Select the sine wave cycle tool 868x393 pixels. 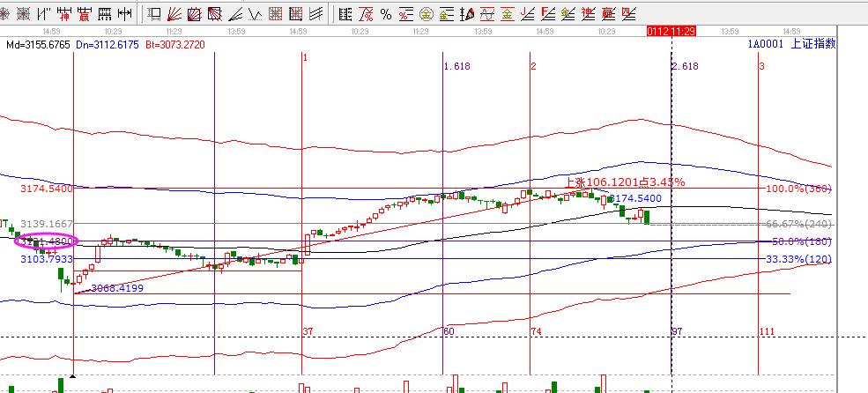coord(487,14)
